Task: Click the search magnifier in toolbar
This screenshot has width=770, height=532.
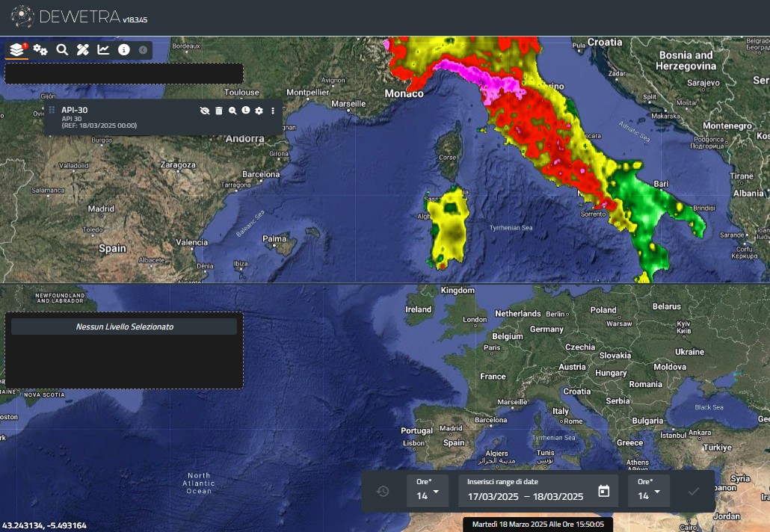Action: point(62,50)
